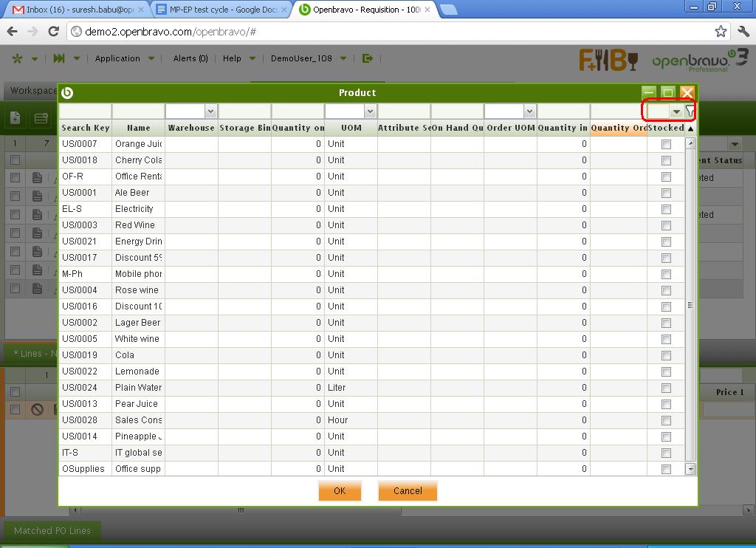The width and height of the screenshot is (756, 548).
Task: Sort by Quantity Ordered column header
Action: point(619,128)
